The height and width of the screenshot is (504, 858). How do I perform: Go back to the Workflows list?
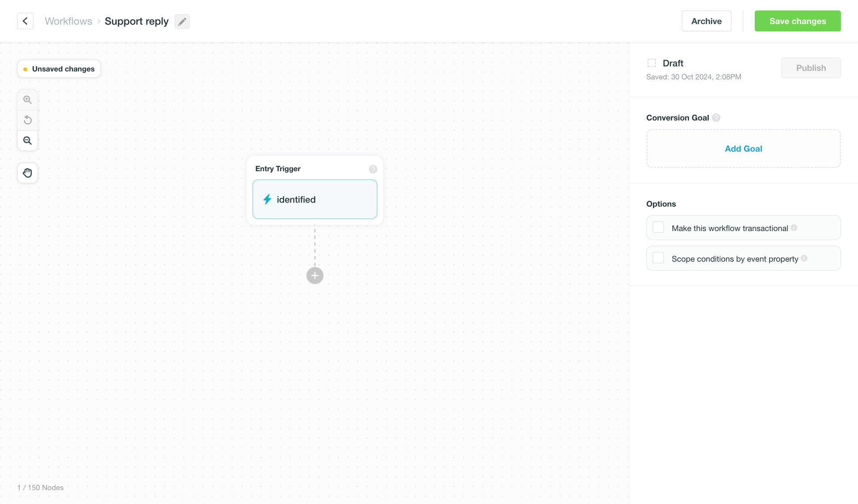[68, 21]
